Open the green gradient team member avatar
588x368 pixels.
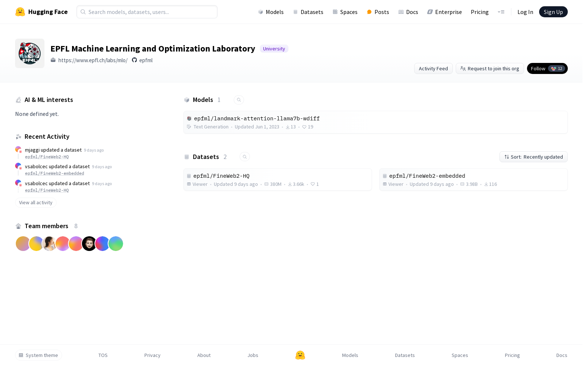point(116,244)
